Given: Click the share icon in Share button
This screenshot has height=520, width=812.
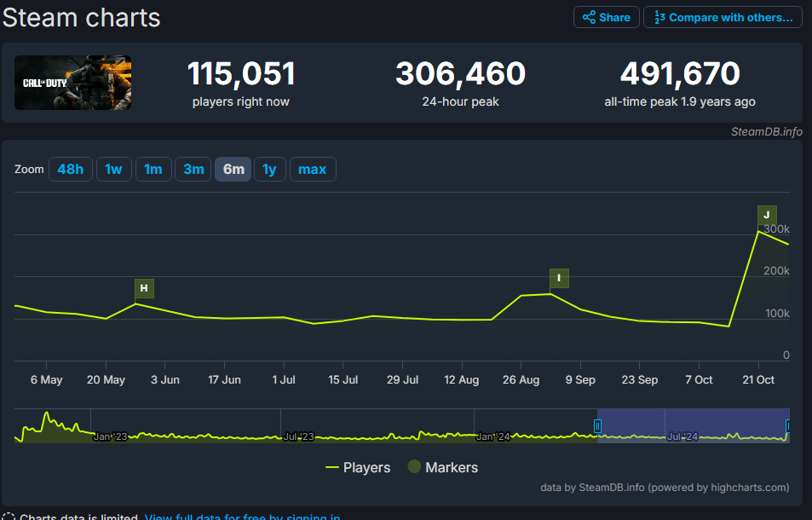Looking at the screenshot, I should (x=589, y=17).
